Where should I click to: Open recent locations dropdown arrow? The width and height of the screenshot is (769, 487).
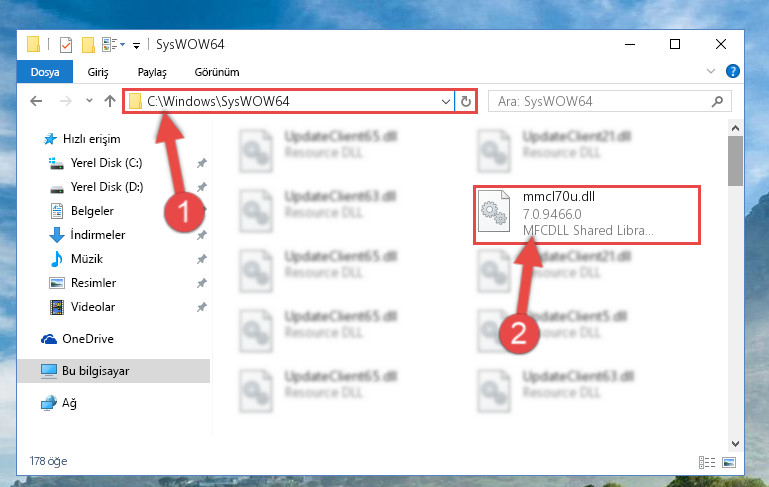(x=89, y=101)
